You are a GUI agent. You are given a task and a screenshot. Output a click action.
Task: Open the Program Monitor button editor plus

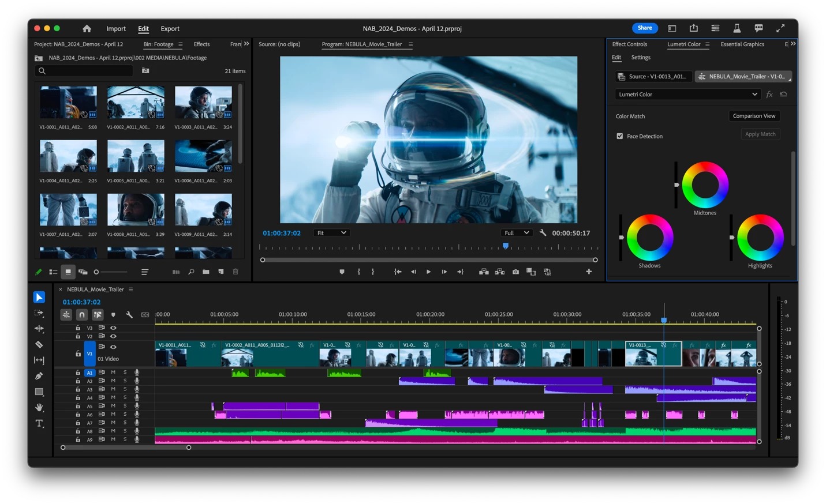(589, 272)
